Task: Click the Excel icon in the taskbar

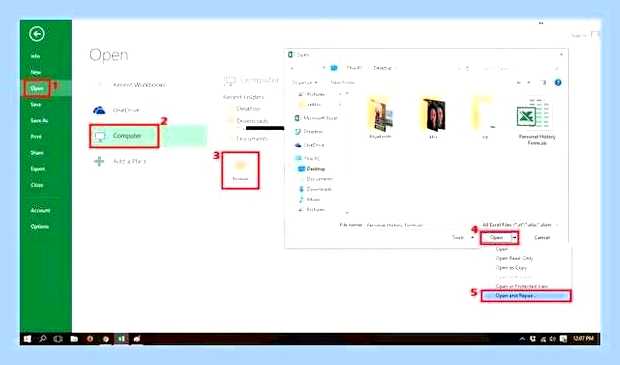Action: pyautogui.click(x=121, y=339)
